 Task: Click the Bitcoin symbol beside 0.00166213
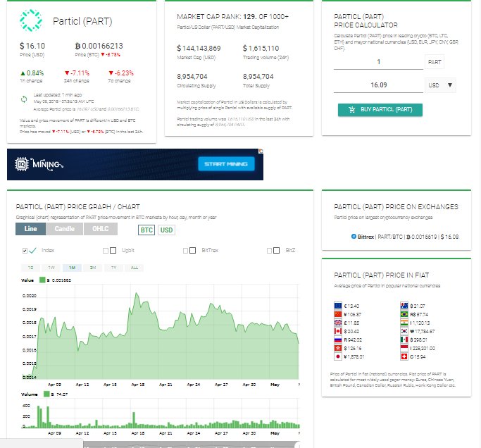click(x=77, y=46)
